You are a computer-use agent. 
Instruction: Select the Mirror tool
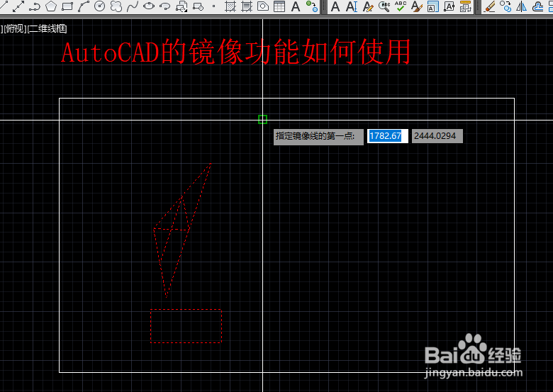(522, 6)
